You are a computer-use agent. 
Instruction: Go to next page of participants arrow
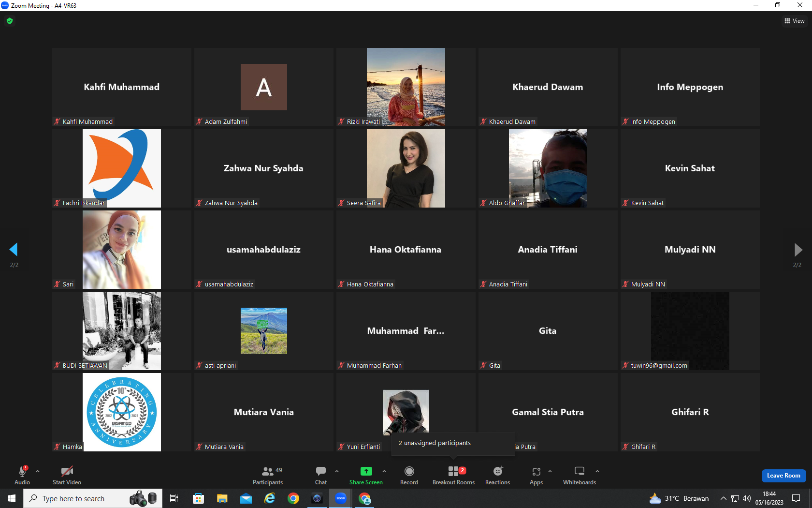click(x=798, y=250)
